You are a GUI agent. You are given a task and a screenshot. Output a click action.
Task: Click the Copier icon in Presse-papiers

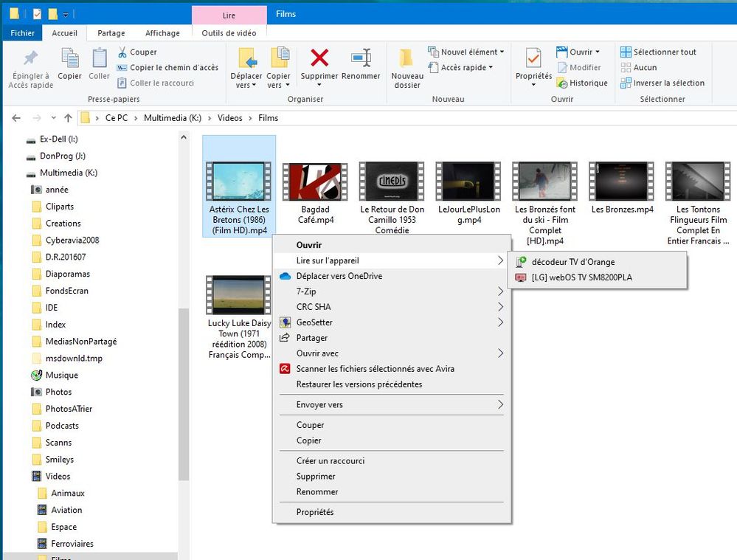(x=70, y=59)
